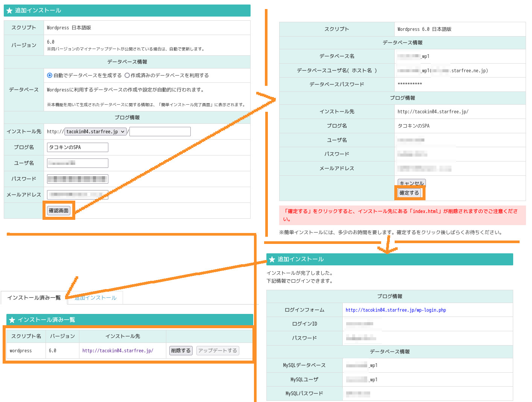532x402 pixels.
Task: Select the red index.html deletion warning text
Action: coord(401,215)
